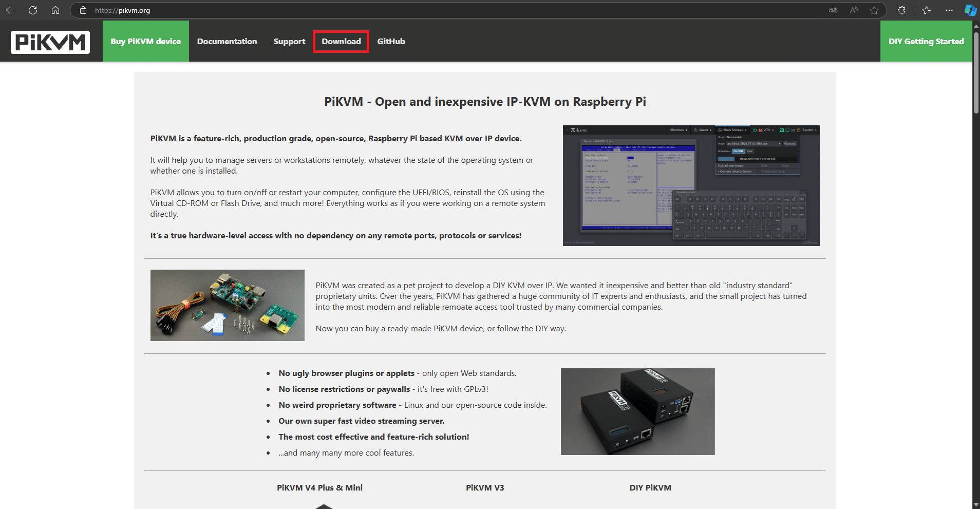The image size is (980, 509).
Task: Open the Documentation menu item
Action: tap(227, 41)
